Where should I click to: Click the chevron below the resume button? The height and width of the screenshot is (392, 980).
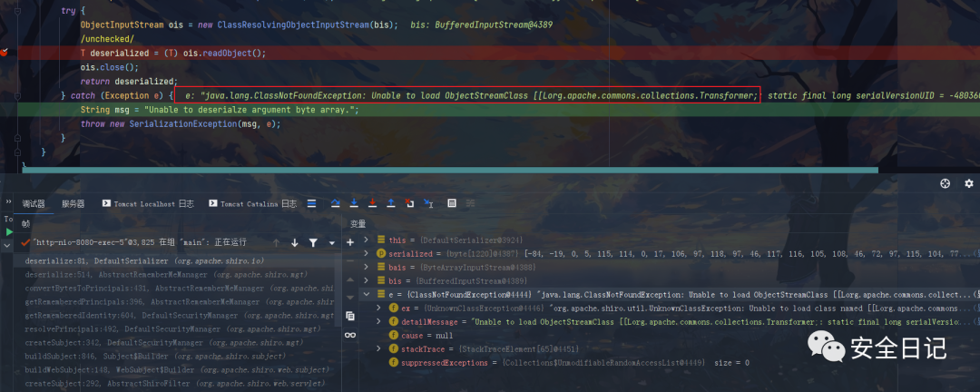pyautogui.click(x=7, y=246)
